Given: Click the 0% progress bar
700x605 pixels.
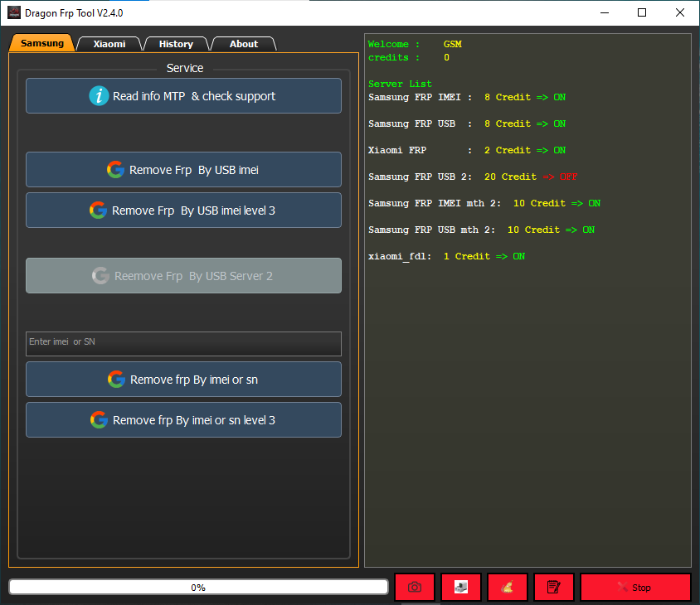Looking at the screenshot, I should click(198, 587).
